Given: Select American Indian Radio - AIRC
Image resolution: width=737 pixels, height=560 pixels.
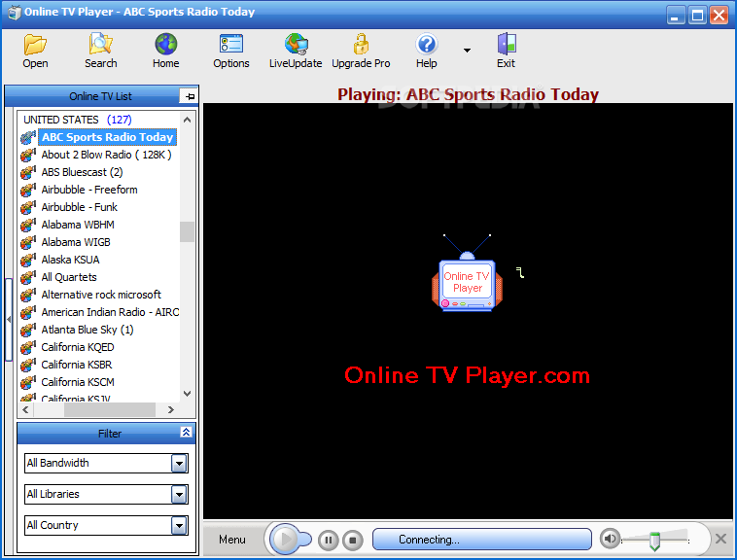Looking at the screenshot, I should click(x=110, y=312).
